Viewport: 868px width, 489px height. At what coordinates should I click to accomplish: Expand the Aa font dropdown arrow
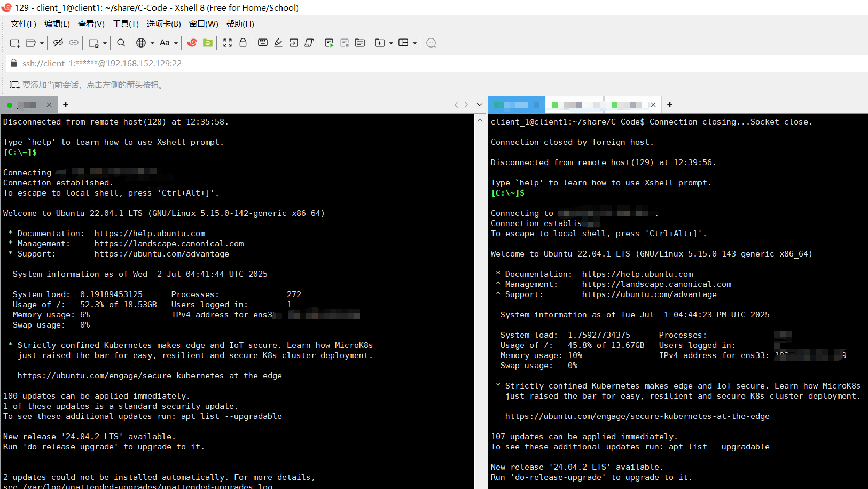176,43
